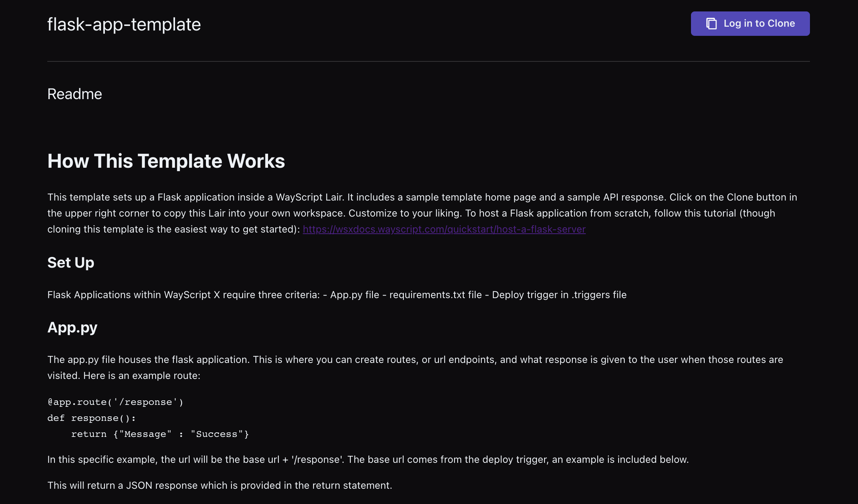Screen dimensions: 858x504
Task: Select the Readme section heading
Action: (75, 94)
